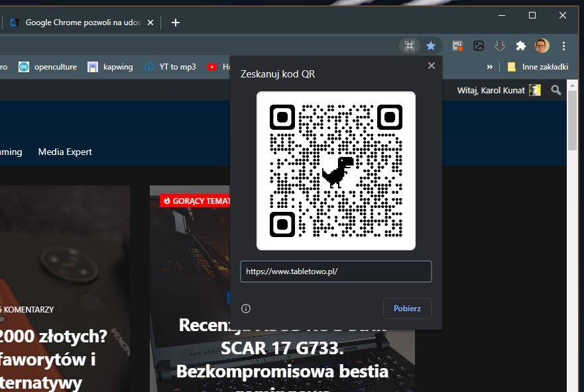This screenshot has height=392, width=584.
Task: Click the YT to mp3 cloud favicon
Action: (x=149, y=67)
